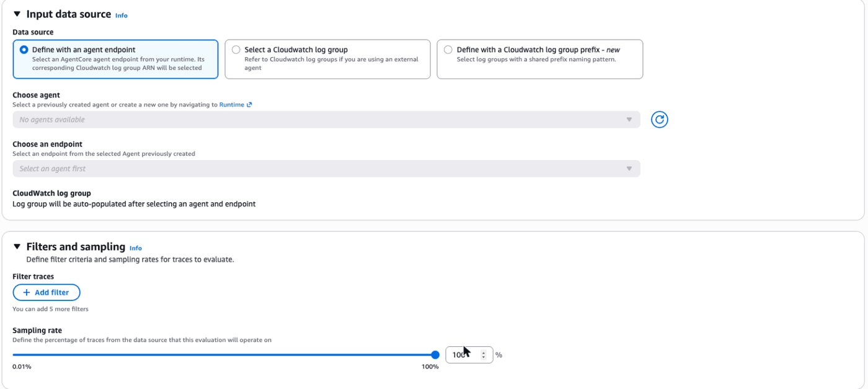
Task: Click the sampling rate percentage input field
Action: (469, 355)
